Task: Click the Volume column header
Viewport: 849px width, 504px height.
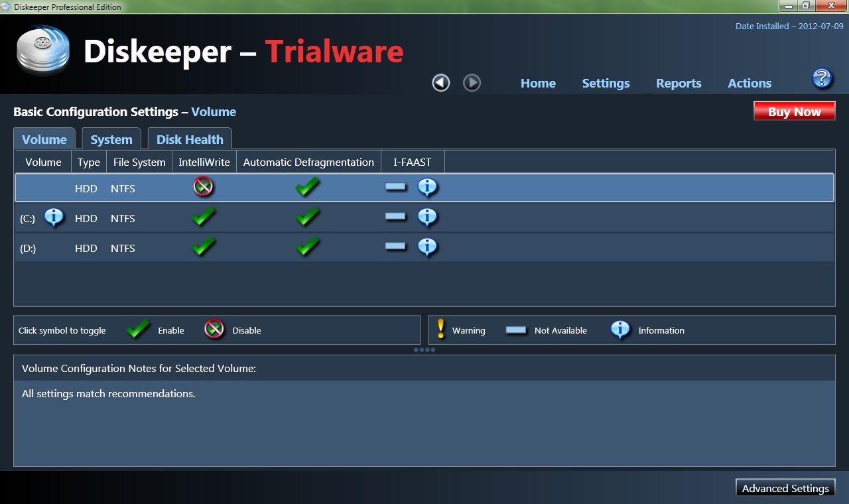Action: coord(43,162)
